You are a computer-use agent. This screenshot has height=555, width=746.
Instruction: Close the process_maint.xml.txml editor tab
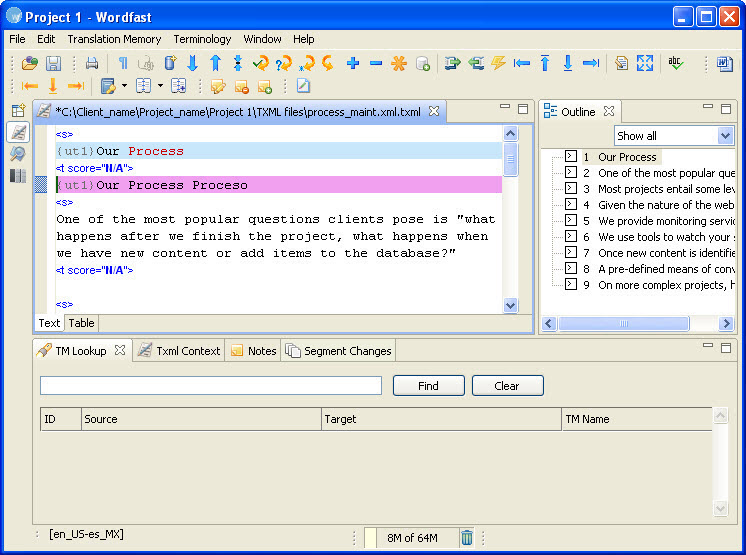tap(434, 111)
